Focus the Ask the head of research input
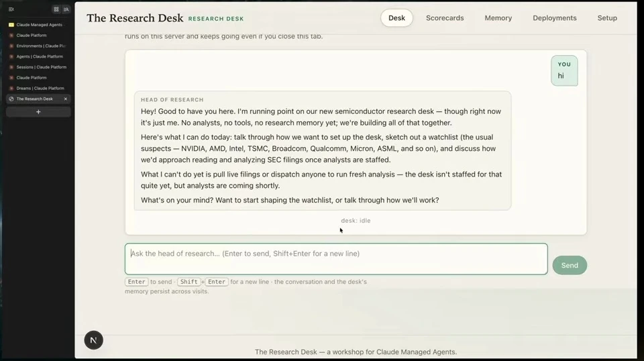 336,259
